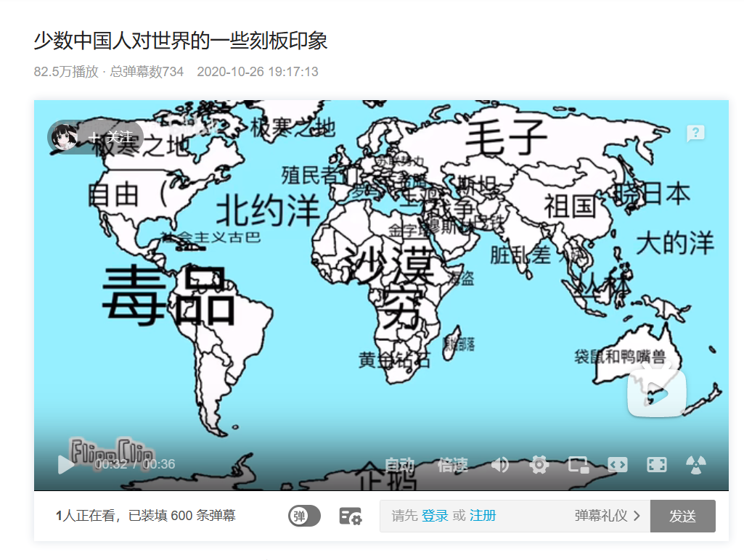Mute the video volume icon
The width and height of the screenshot is (744, 560).
tap(499, 465)
